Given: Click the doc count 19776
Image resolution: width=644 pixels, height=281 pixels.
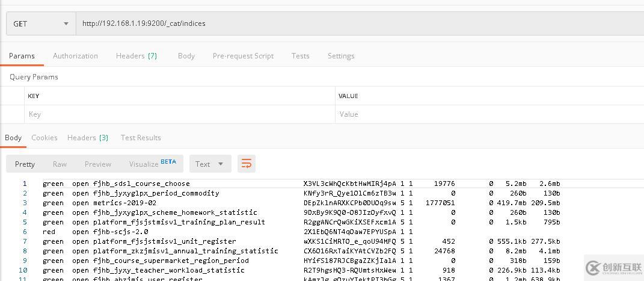Looking at the screenshot, I should 445,184.
